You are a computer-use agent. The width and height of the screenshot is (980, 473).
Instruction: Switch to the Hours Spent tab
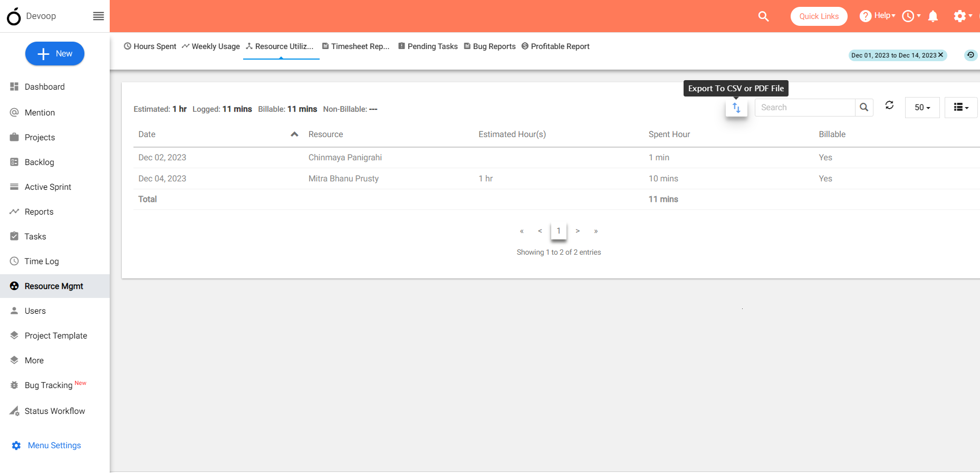pos(150,46)
